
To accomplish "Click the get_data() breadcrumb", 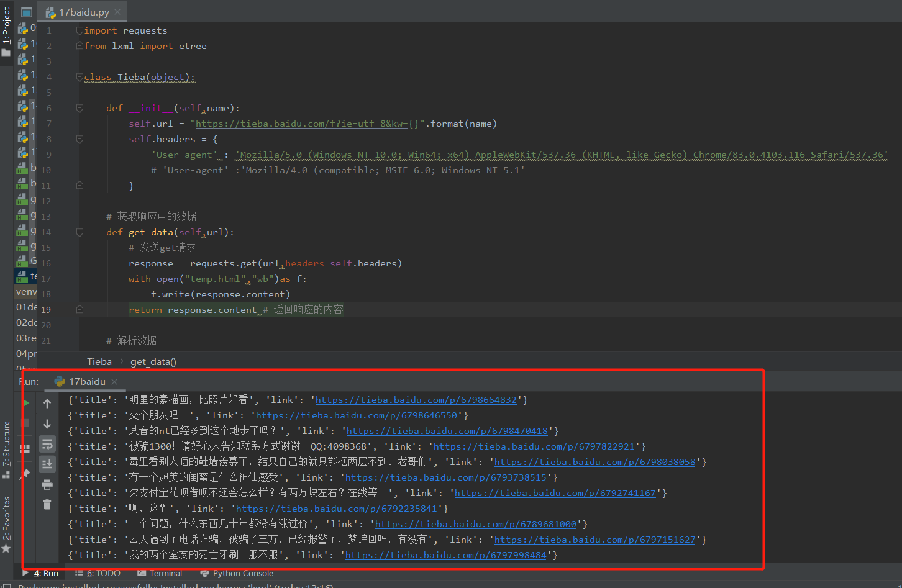I will pyautogui.click(x=153, y=362).
